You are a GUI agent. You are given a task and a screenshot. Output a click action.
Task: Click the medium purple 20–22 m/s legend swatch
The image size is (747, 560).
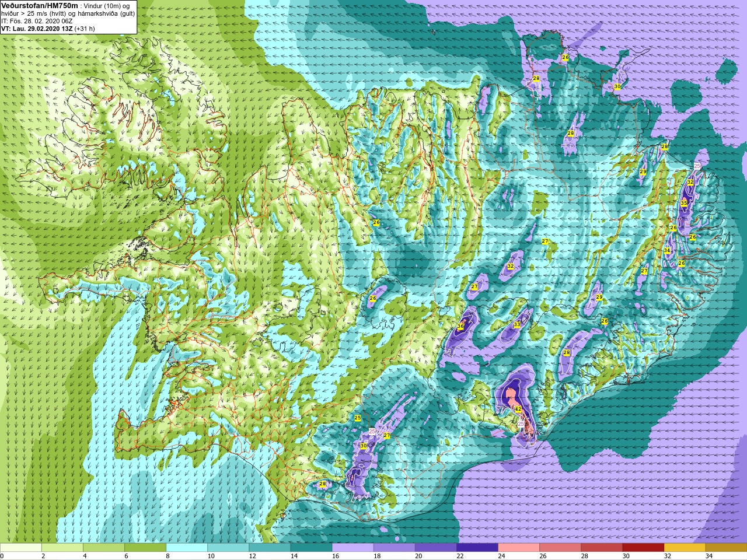tap(435, 548)
